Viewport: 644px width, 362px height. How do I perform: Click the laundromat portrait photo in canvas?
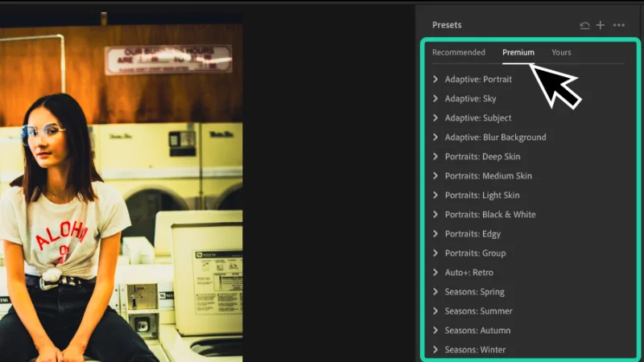(122, 189)
